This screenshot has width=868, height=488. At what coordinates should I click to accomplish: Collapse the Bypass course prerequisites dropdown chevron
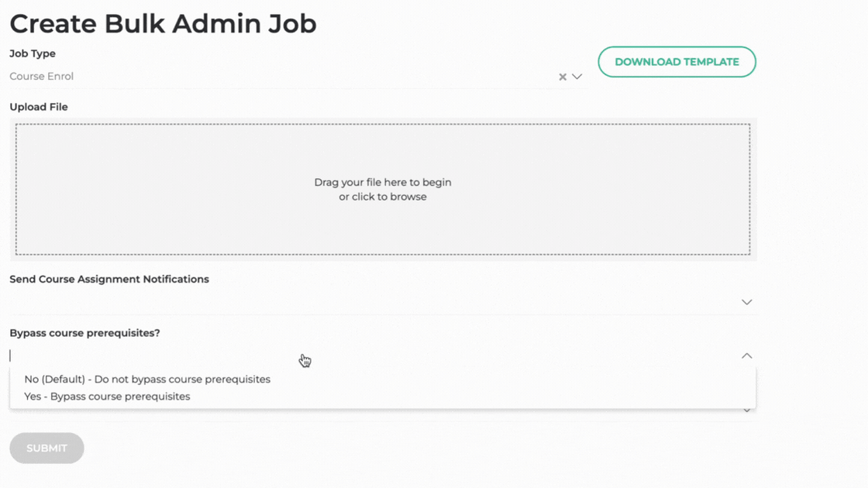point(746,356)
